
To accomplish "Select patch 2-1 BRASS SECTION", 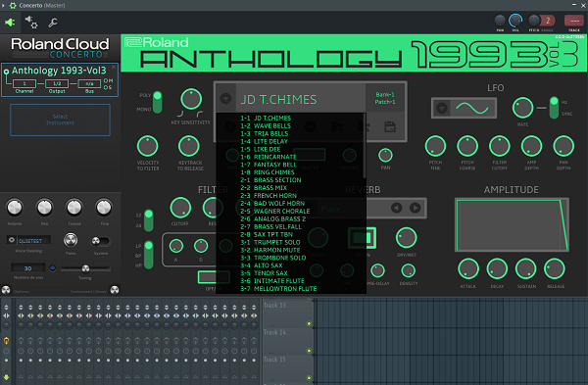I will point(270,180).
